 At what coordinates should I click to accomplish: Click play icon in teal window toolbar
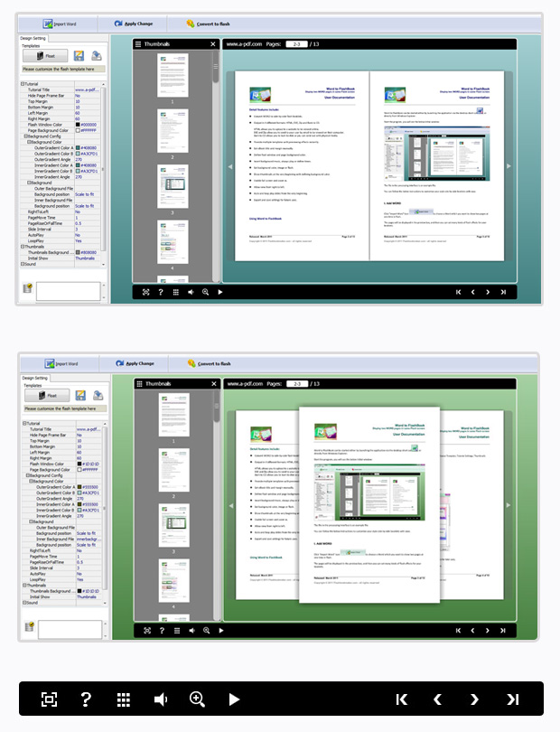coord(220,292)
